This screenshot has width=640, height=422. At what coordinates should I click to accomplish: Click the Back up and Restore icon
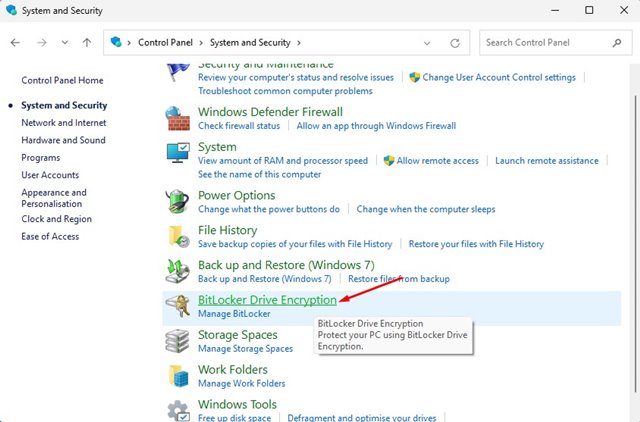pos(180,271)
